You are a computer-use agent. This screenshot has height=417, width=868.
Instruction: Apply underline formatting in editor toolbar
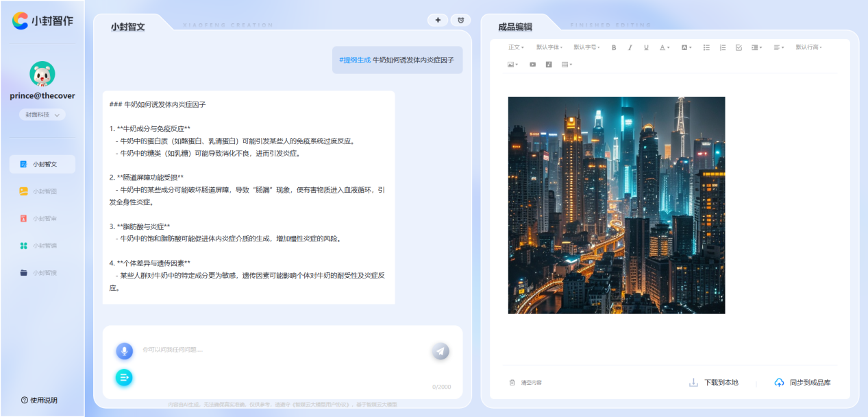click(x=646, y=47)
